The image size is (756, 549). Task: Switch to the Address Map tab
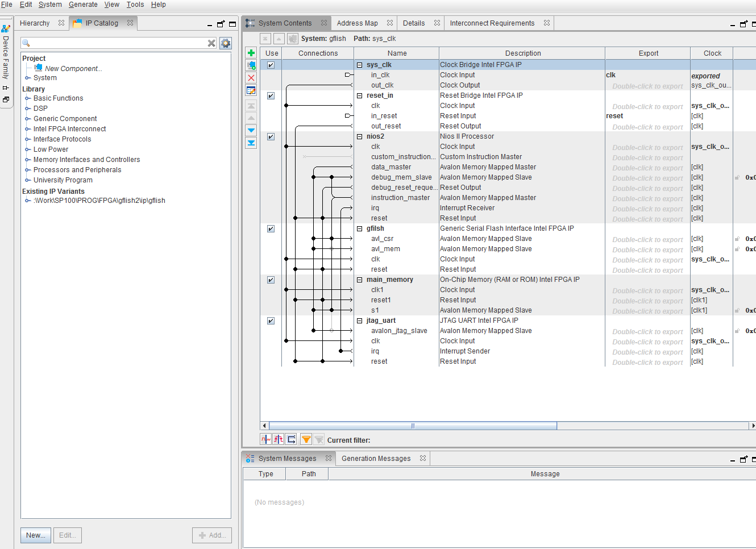click(357, 23)
